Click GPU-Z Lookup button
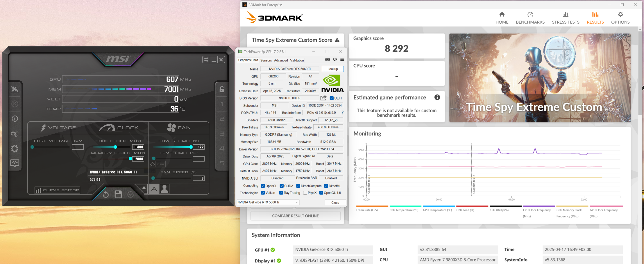 [x=332, y=69]
